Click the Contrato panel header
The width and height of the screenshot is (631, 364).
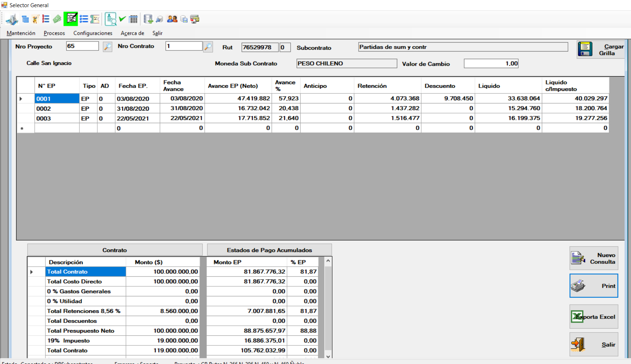point(115,250)
